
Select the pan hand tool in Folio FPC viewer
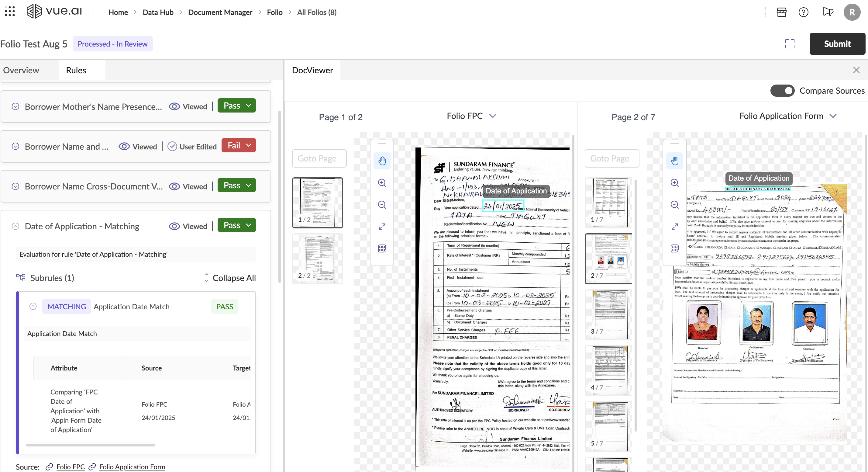point(382,161)
